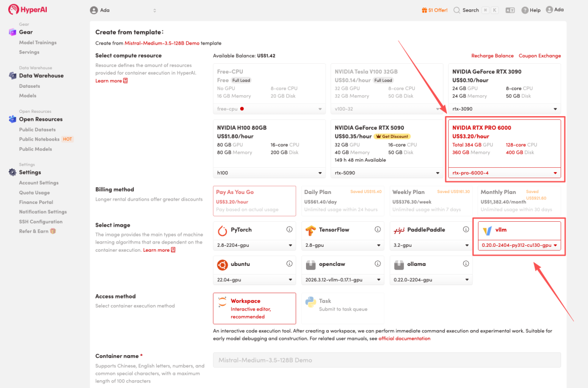The height and width of the screenshot is (388, 588).
Task: Open Model Trainings in sidebar
Action: [x=38, y=43]
